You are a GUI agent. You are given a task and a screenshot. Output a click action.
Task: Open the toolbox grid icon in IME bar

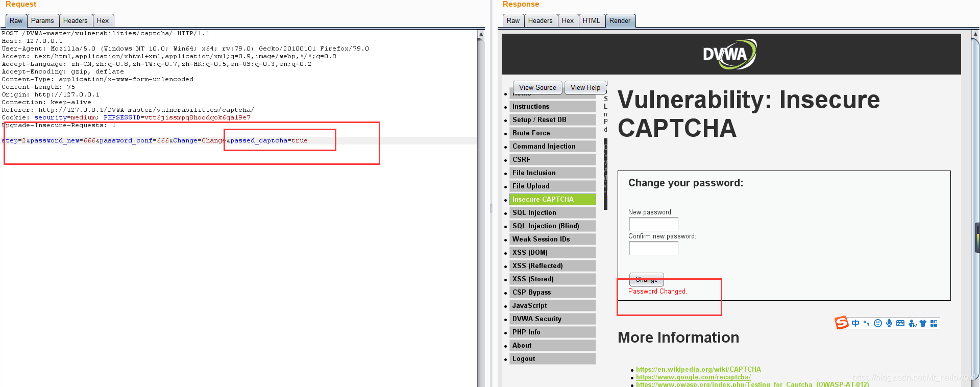pyautogui.click(x=934, y=323)
